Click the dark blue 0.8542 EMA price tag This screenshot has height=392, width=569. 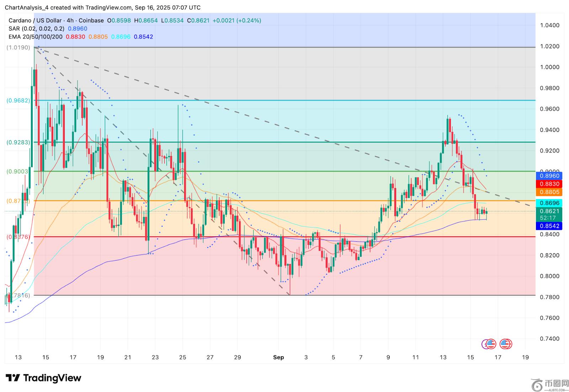(x=550, y=226)
